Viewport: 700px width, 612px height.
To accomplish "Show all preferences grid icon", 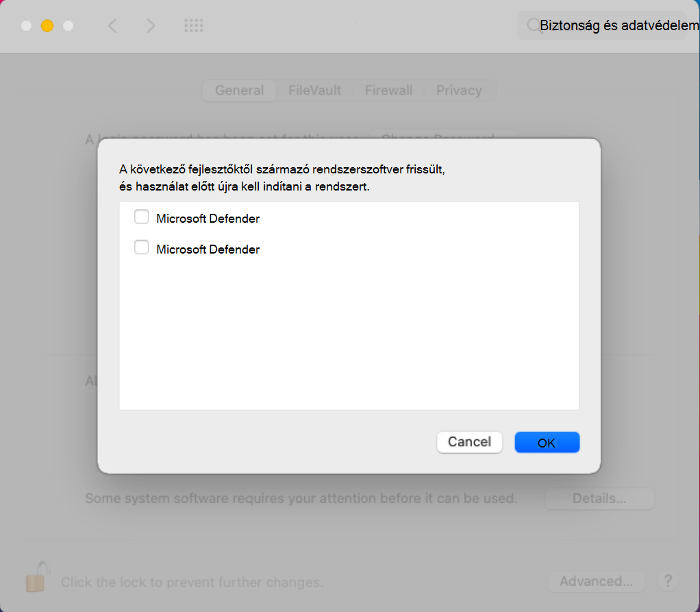I will tap(194, 25).
